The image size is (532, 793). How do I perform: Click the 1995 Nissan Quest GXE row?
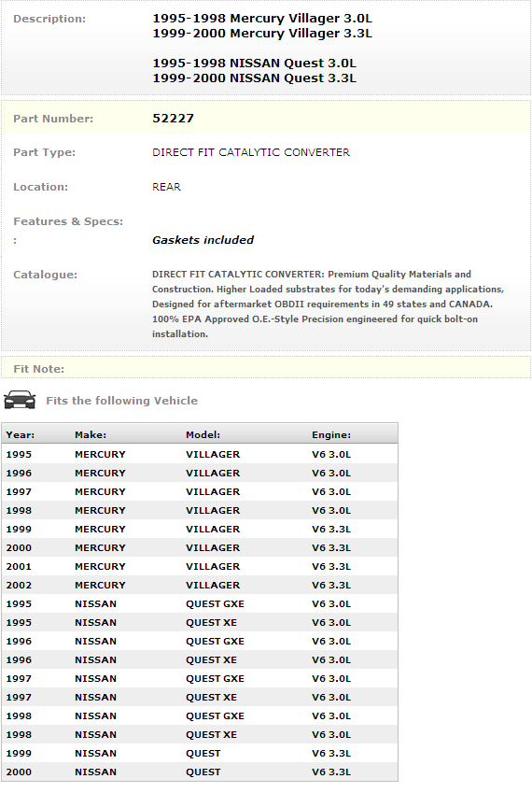[x=200, y=603]
